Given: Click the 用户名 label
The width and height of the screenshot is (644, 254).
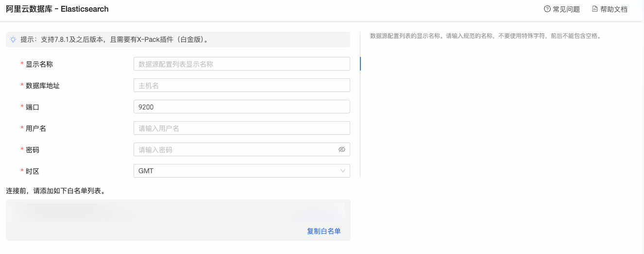Looking at the screenshot, I should (36, 128).
